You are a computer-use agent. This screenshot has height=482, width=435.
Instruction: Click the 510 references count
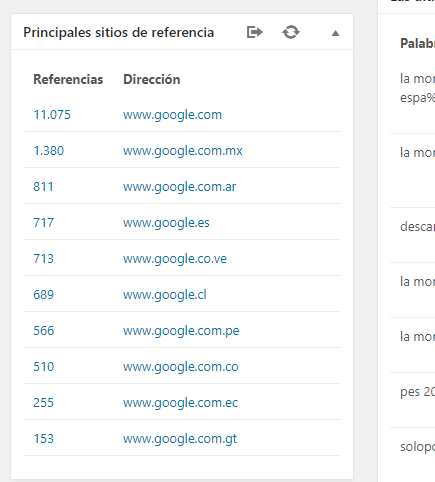(x=44, y=367)
